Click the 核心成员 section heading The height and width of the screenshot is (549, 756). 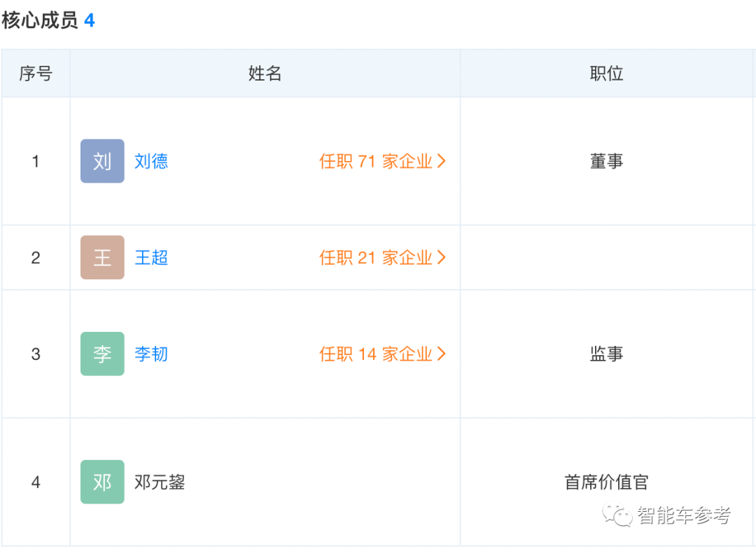click(x=40, y=20)
